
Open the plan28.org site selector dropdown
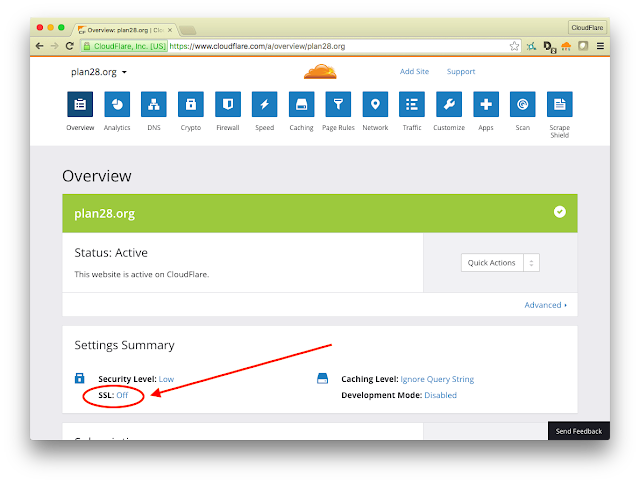coord(99,72)
